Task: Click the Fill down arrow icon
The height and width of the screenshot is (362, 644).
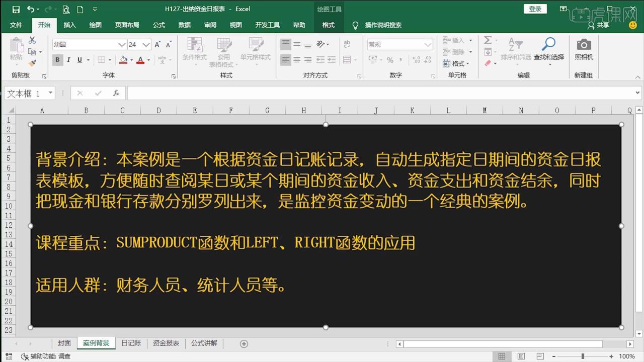Action: [488, 52]
